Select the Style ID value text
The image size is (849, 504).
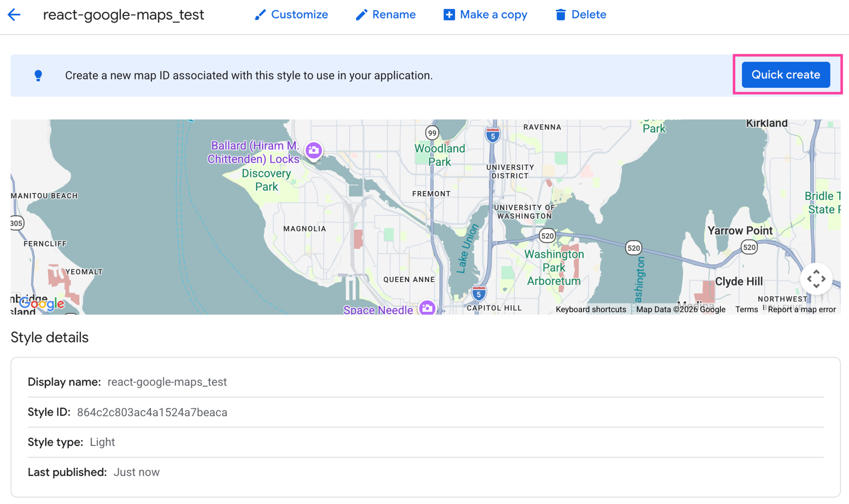[152, 412]
